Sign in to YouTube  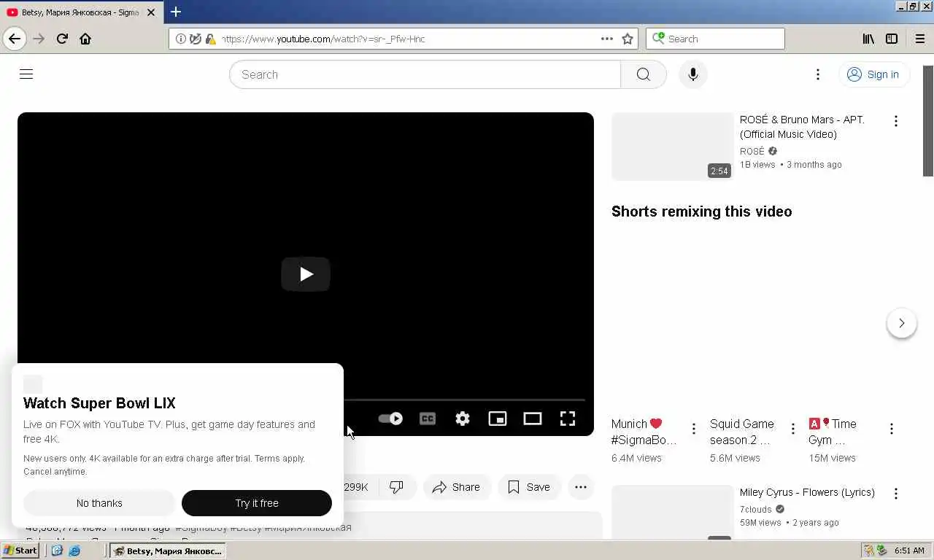point(873,74)
